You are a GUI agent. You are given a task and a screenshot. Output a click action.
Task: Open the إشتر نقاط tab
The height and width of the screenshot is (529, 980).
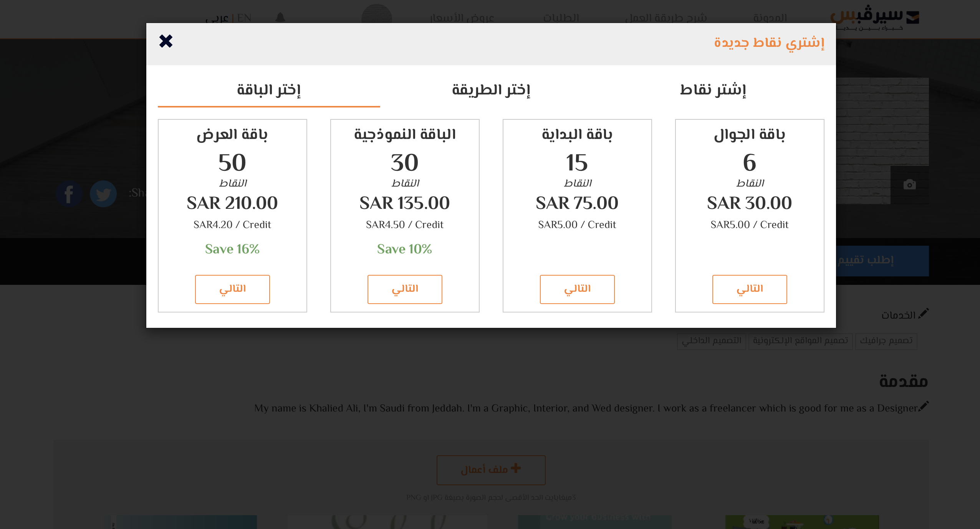(713, 90)
